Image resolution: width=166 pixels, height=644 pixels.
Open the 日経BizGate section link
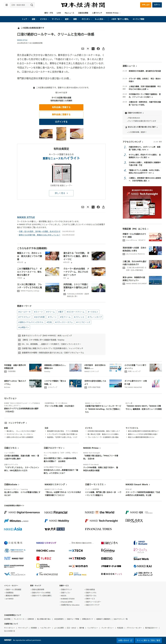[x=12, y=484]
